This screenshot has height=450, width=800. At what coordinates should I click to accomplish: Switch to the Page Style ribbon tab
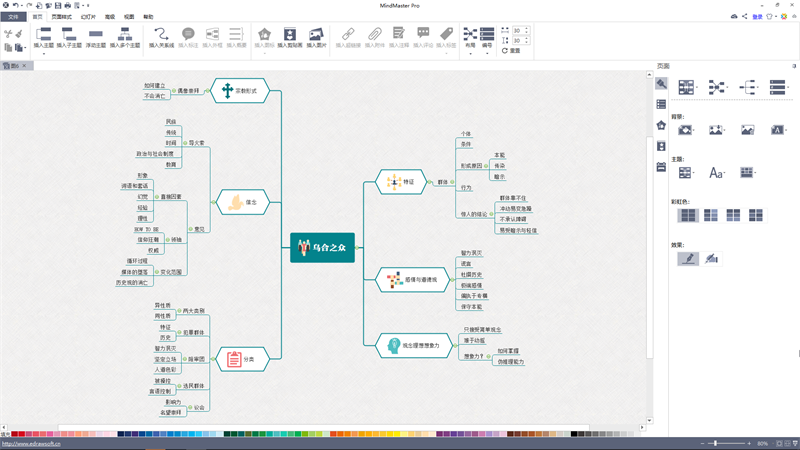click(x=61, y=17)
